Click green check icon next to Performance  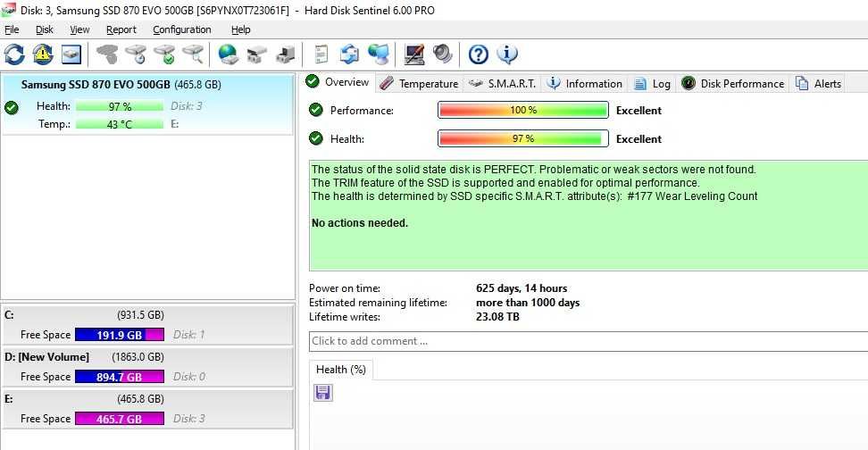[315, 110]
